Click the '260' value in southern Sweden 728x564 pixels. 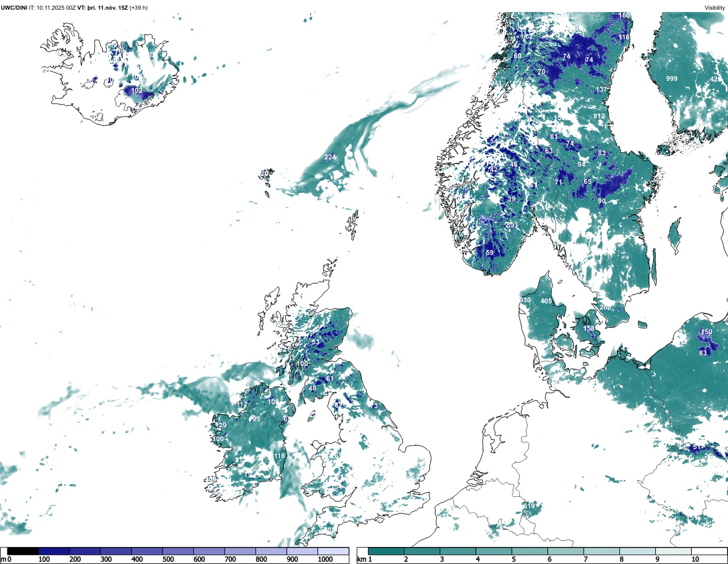point(605,307)
